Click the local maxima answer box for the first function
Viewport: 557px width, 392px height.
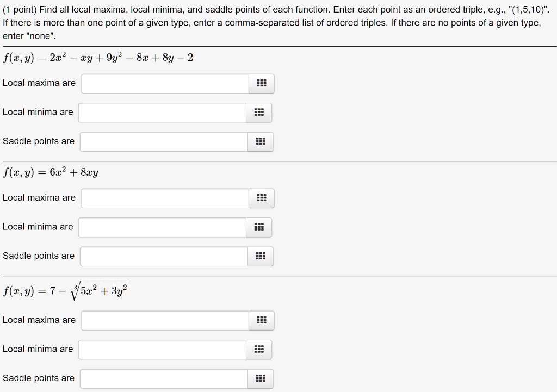point(165,83)
